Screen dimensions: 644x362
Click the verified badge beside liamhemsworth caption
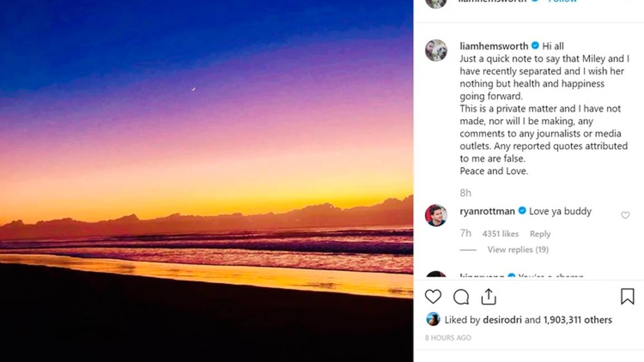tap(535, 46)
